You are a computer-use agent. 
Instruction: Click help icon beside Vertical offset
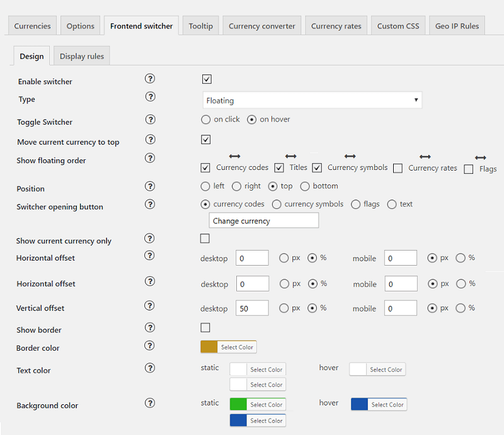150,305
